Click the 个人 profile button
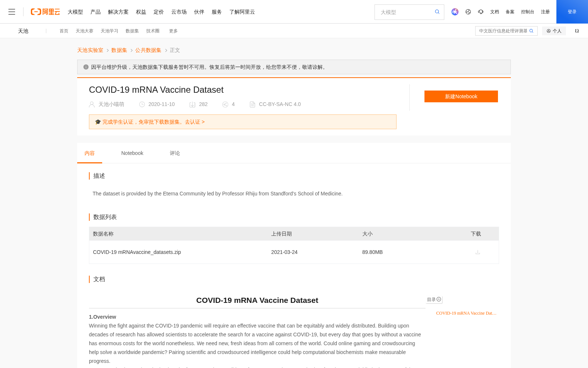Image resolution: width=588 pixels, height=368 pixels. point(554,31)
